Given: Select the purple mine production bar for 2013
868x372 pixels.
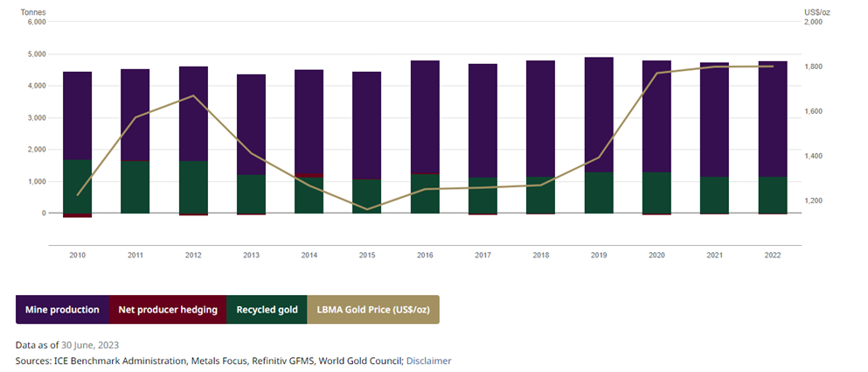Looking at the screenshot, I should click(251, 124).
